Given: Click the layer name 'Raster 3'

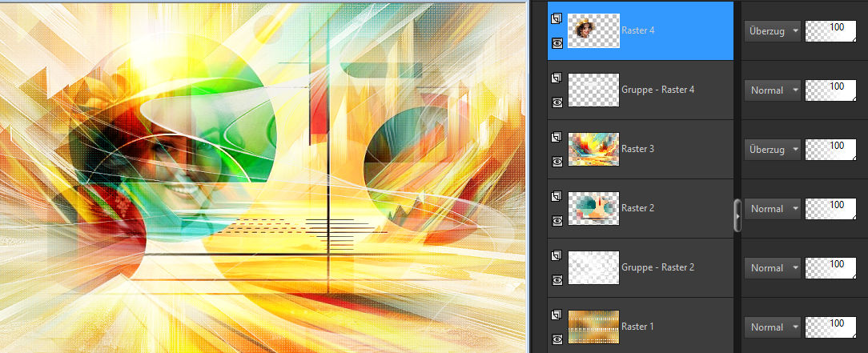Looking at the screenshot, I should coord(637,149).
